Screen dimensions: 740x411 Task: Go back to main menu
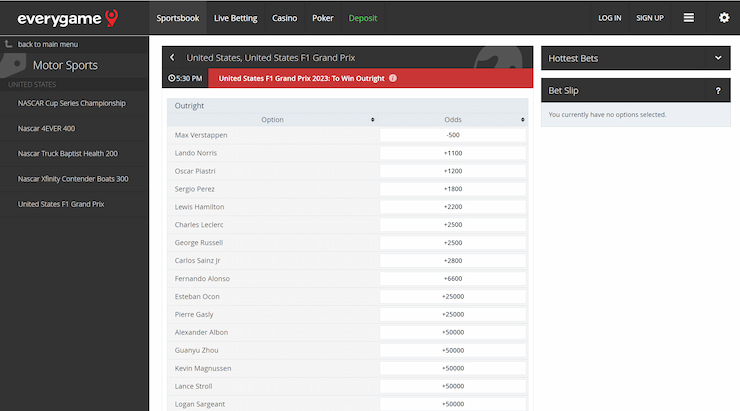(48, 44)
